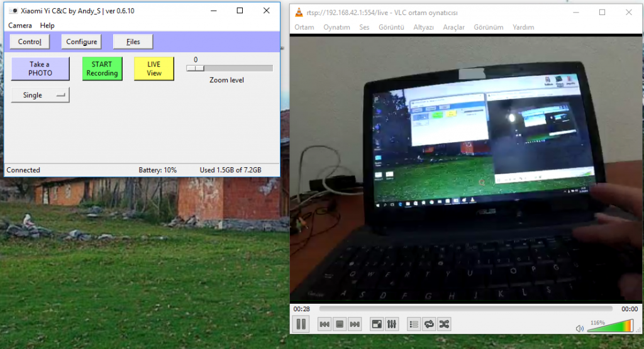
Task: Minimize the Xiaomi Yi C&C window
Action: (x=214, y=11)
